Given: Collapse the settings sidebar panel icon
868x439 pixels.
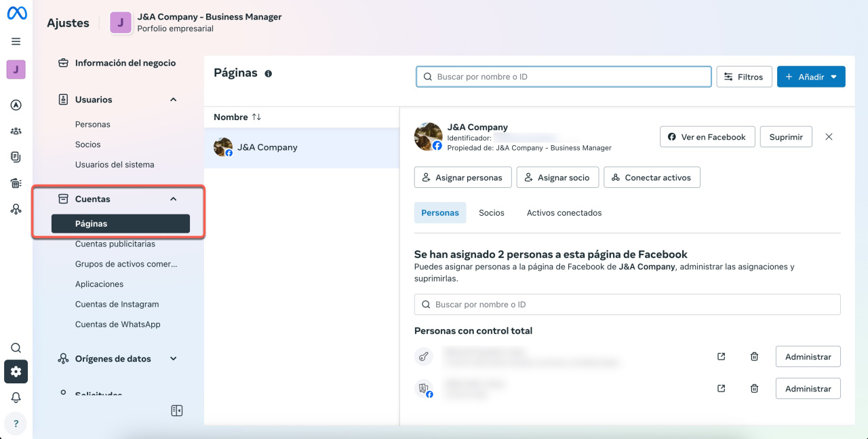Looking at the screenshot, I should 177,411.
